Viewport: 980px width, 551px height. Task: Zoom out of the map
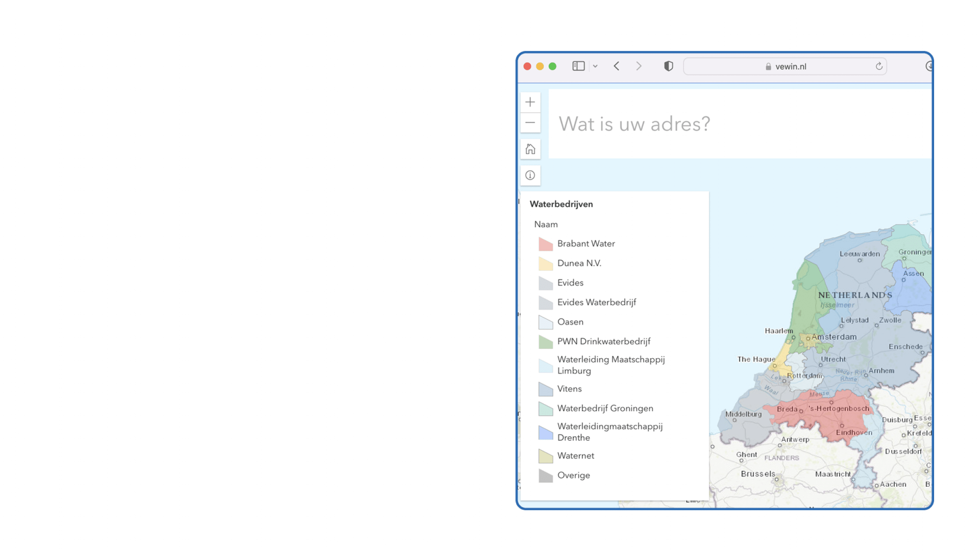point(530,123)
